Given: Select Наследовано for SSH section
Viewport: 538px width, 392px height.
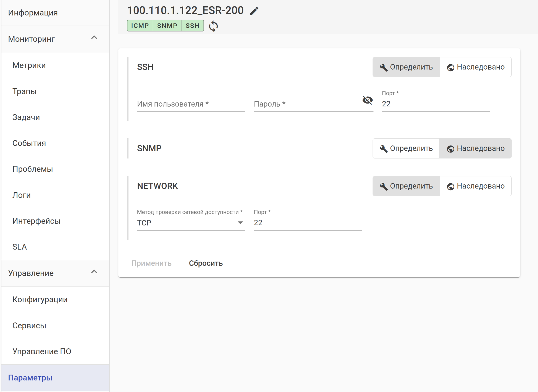Looking at the screenshot, I should tap(476, 67).
